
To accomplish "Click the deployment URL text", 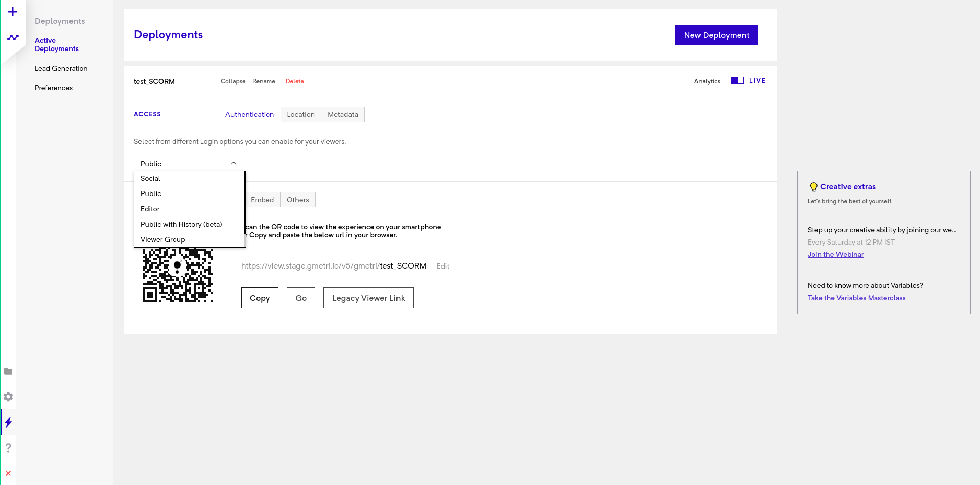I will coord(333,266).
